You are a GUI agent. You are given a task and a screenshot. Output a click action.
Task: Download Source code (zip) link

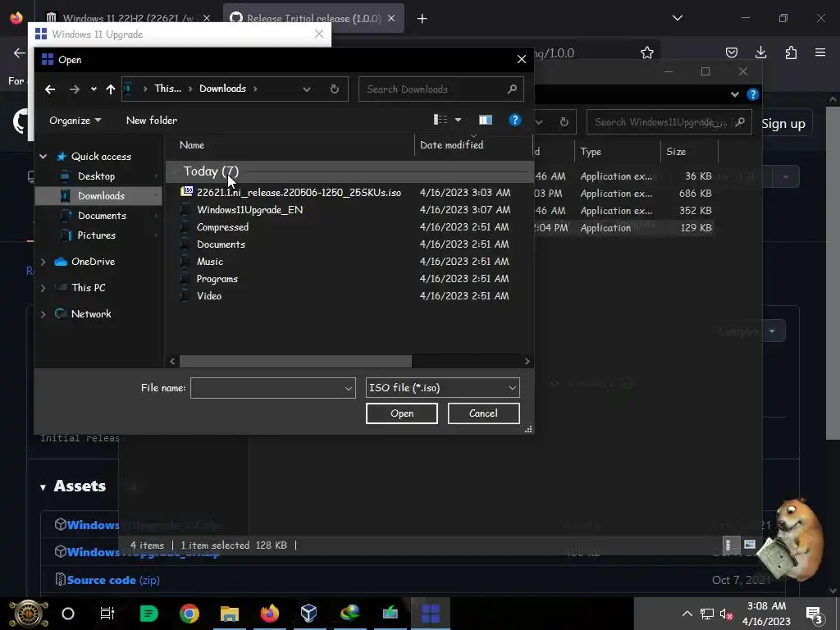coord(113,580)
